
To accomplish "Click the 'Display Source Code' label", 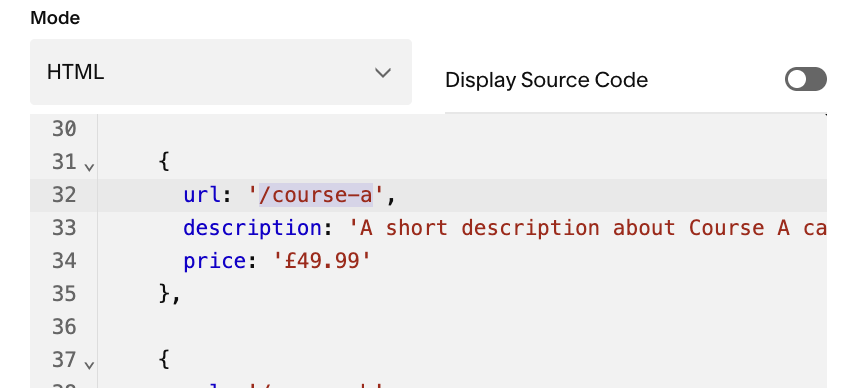I will coord(547,80).
